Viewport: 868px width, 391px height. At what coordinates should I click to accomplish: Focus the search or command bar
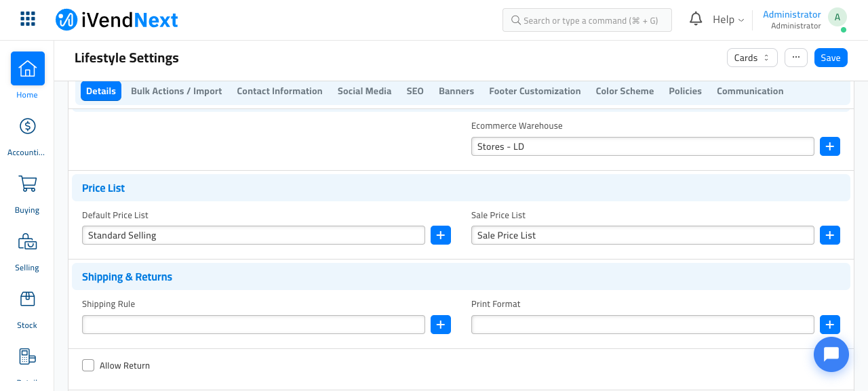pos(587,20)
